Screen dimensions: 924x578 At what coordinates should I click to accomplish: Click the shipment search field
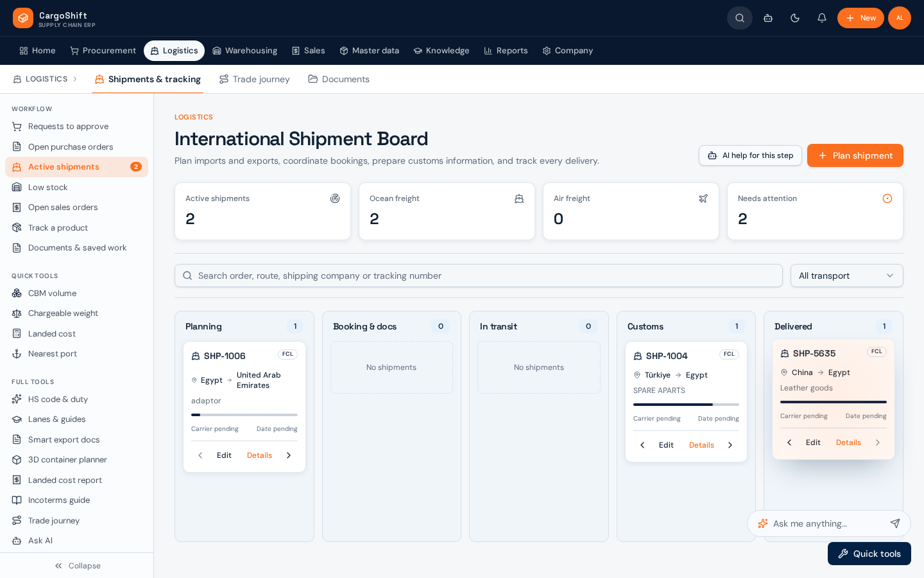pos(479,276)
